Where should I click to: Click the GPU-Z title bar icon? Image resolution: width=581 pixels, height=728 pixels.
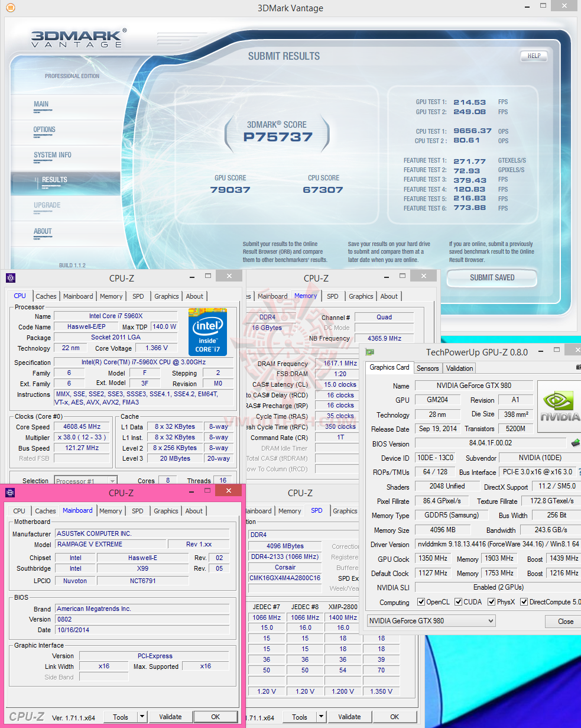click(x=369, y=352)
